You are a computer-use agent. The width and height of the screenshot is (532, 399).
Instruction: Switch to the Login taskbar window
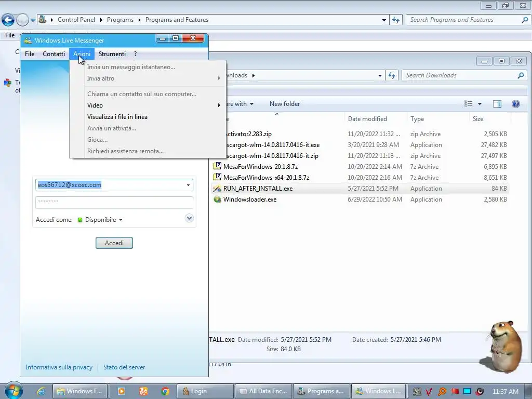click(205, 391)
